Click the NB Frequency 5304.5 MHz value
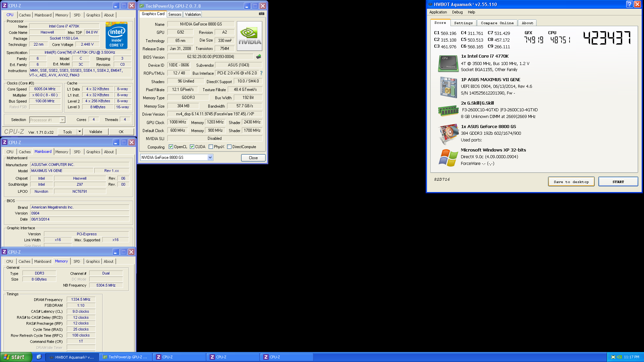 click(106, 286)
